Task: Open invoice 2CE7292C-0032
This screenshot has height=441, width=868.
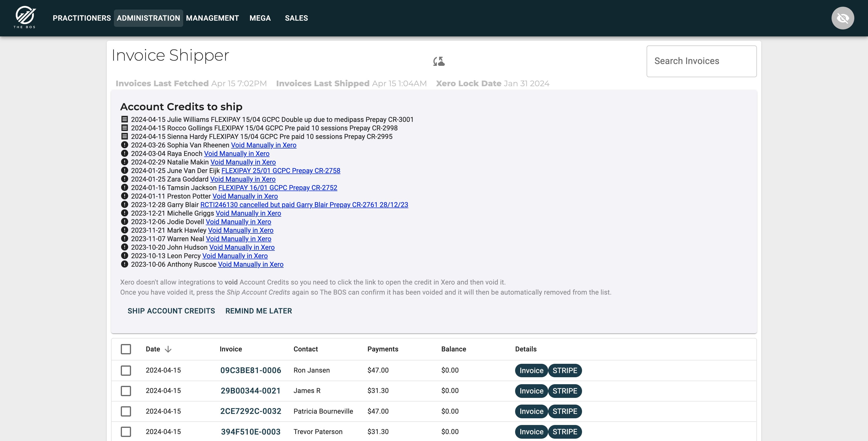Action: click(x=250, y=411)
